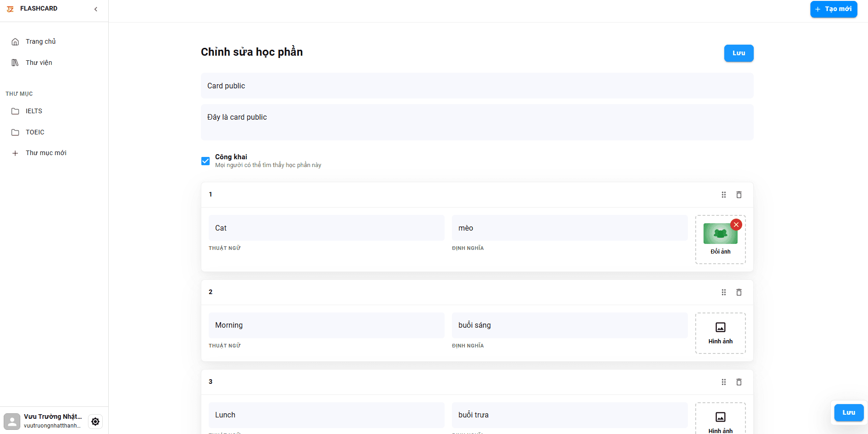The width and height of the screenshot is (868, 434).
Task: Open Thư viện in the sidebar
Action: point(39,63)
